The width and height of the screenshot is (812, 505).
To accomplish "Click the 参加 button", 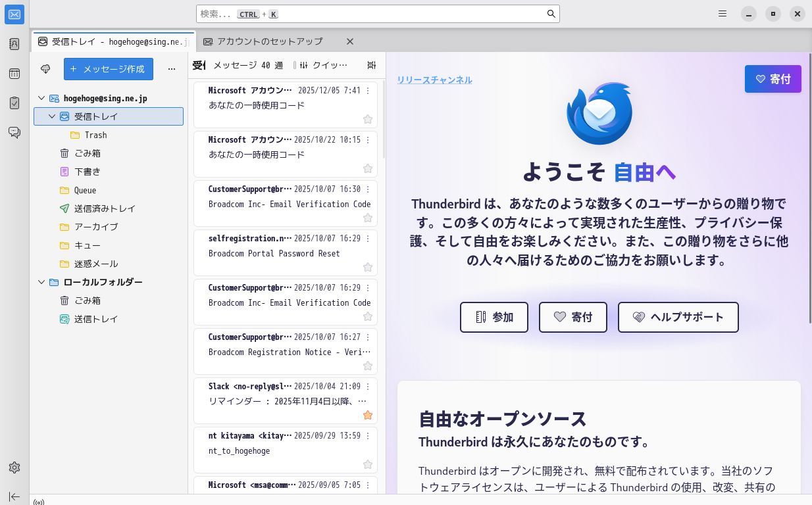I will point(494,317).
